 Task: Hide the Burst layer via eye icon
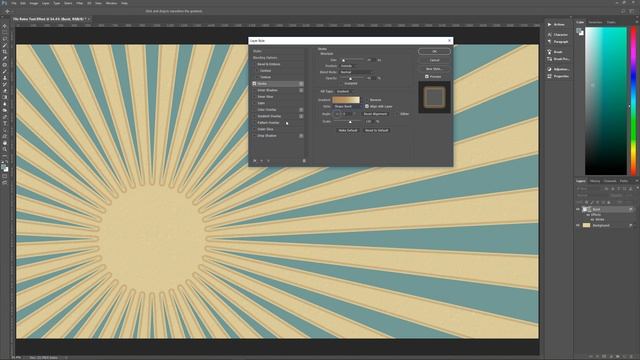[578, 209]
